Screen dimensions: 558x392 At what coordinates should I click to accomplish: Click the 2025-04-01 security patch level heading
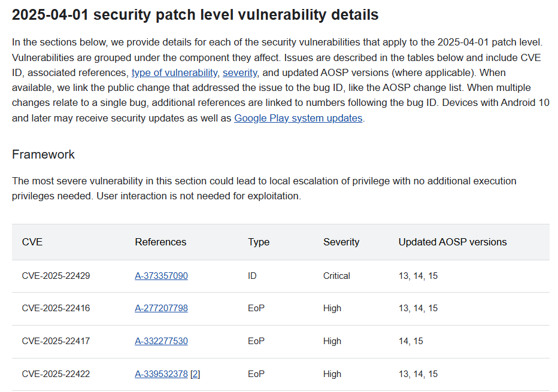(x=195, y=15)
